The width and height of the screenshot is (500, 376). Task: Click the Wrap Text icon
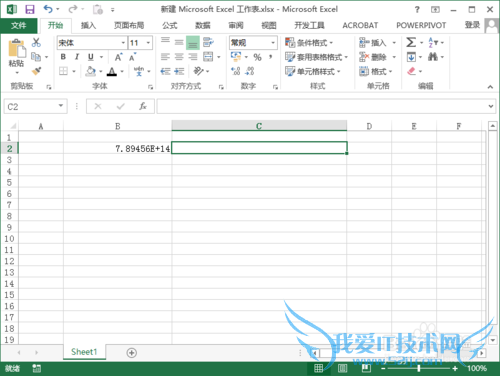(x=208, y=42)
